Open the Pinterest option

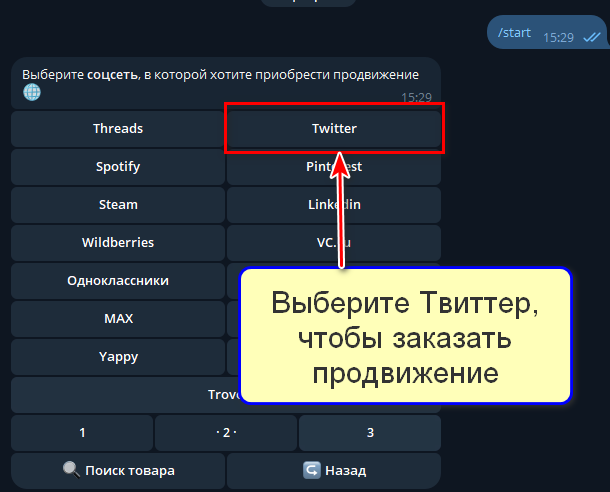pyautogui.click(x=334, y=166)
